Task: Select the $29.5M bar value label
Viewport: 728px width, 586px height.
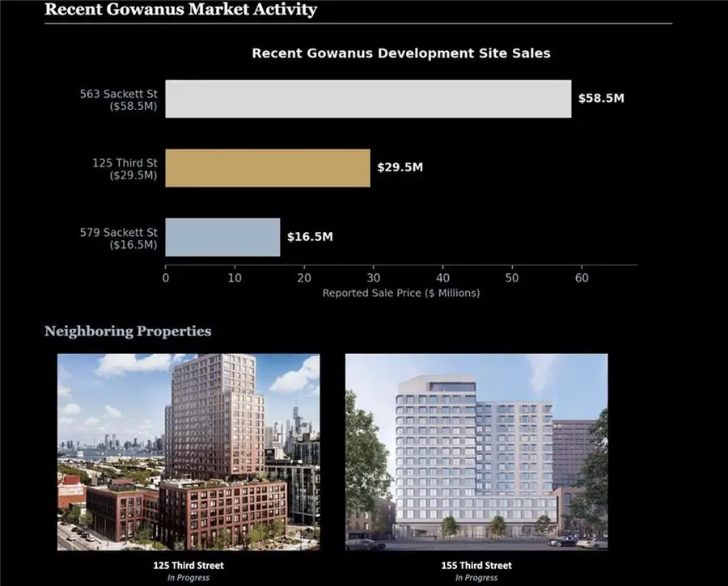Action: click(x=400, y=167)
